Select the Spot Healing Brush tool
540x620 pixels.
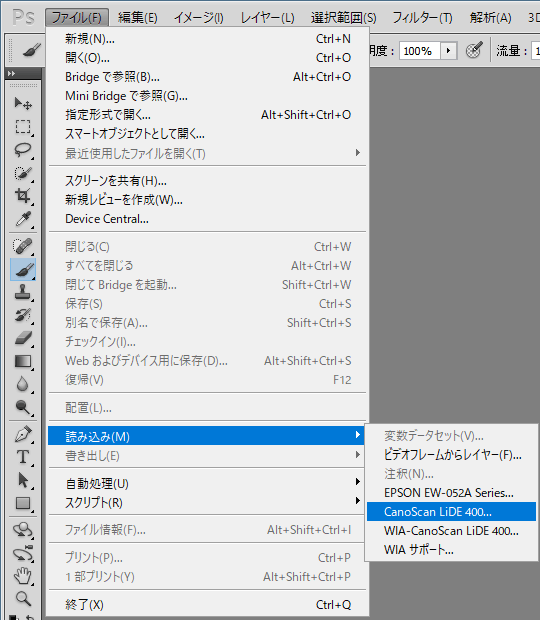pyautogui.click(x=23, y=246)
